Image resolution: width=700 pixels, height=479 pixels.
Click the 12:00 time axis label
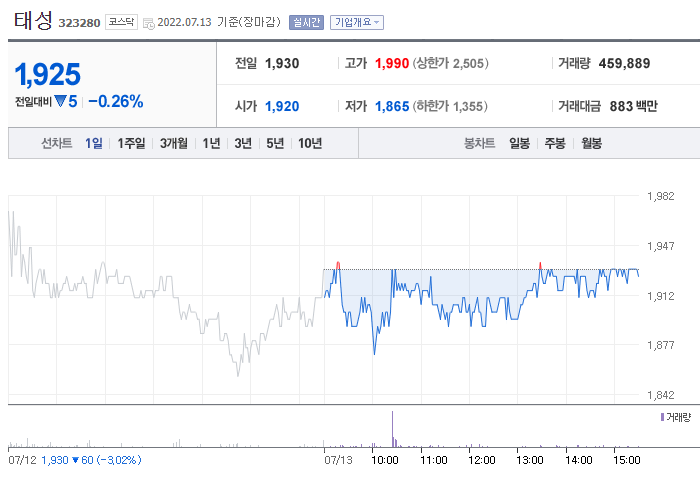(482, 460)
